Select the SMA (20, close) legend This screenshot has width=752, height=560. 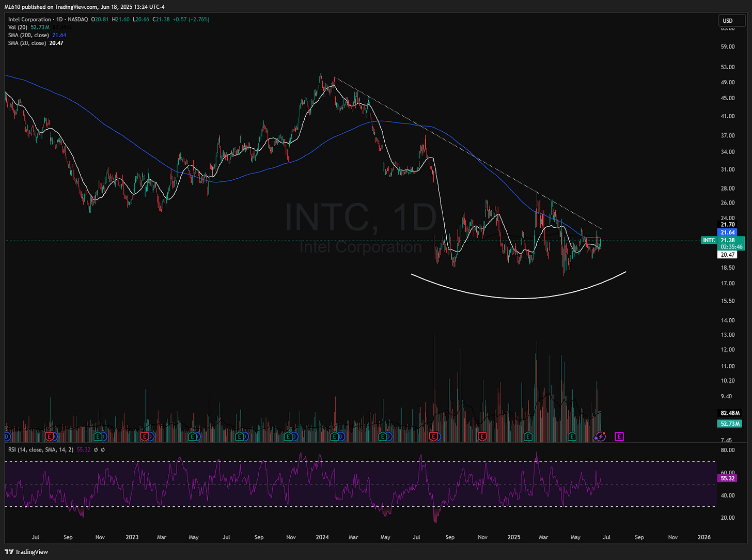[27, 43]
